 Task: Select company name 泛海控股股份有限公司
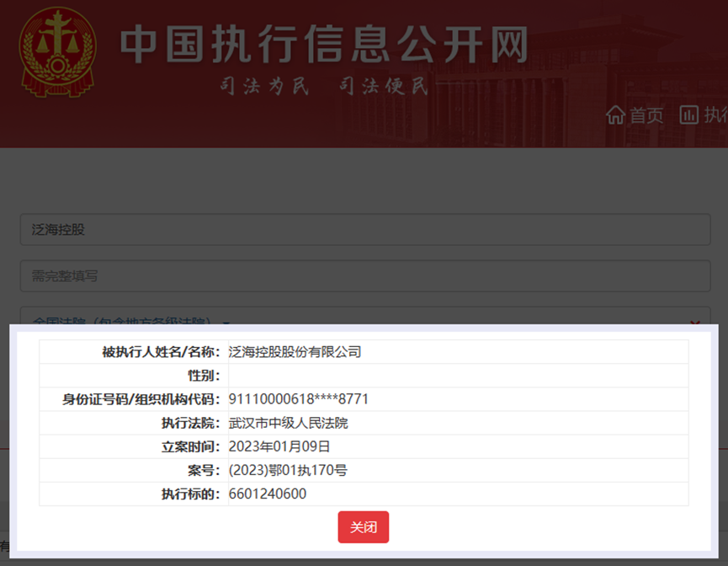(295, 352)
